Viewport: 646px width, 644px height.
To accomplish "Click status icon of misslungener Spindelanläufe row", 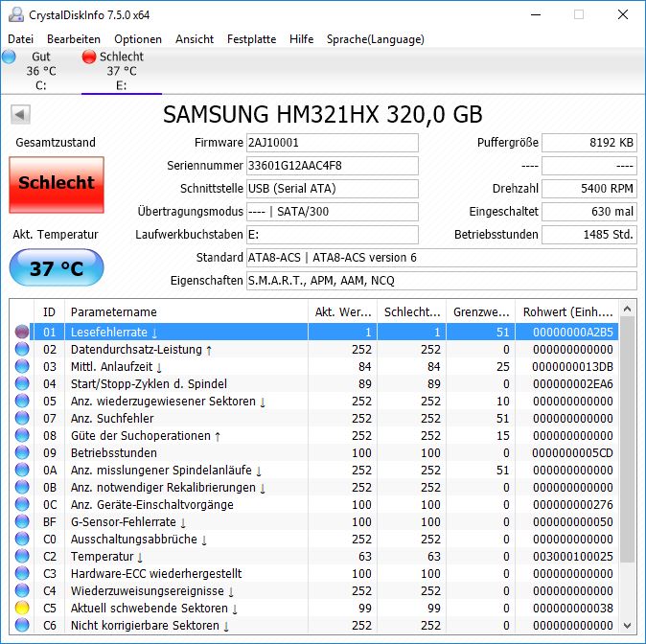I will coord(22,471).
